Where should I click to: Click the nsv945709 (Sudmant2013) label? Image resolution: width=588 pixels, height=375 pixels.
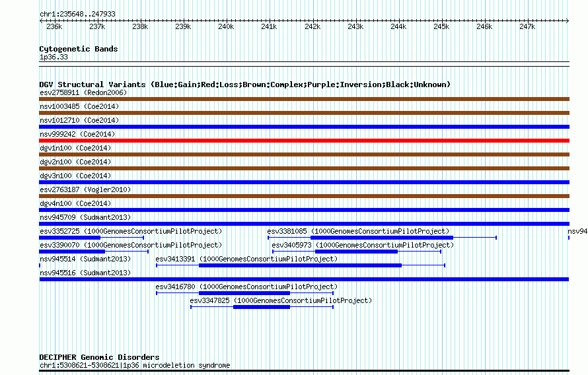[85, 217]
